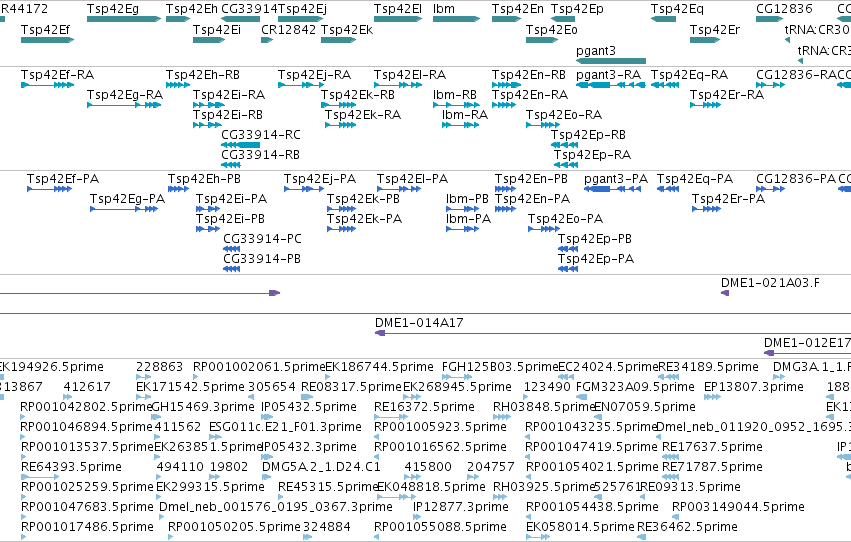Select the Tsp42Ek gene label
This screenshot has height=542, width=851.
click(x=347, y=29)
